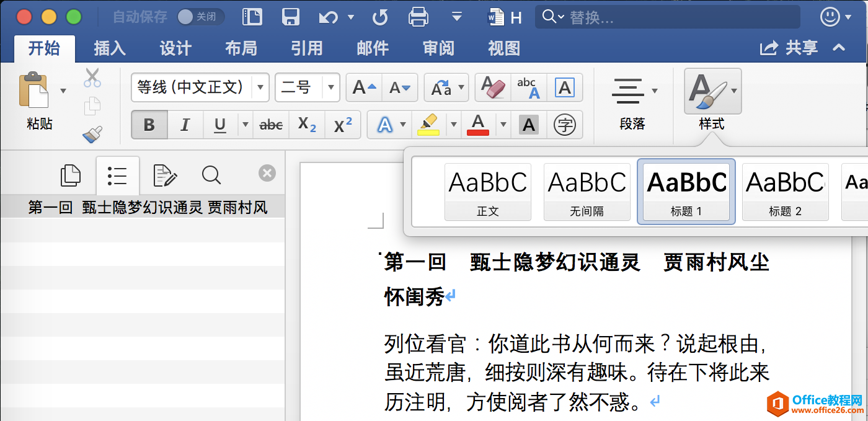Click the Cut scissors icon

click(x=92, y=78)
